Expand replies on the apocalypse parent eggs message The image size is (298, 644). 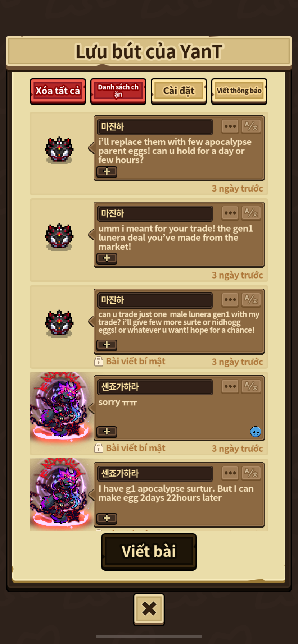(107, 171)
